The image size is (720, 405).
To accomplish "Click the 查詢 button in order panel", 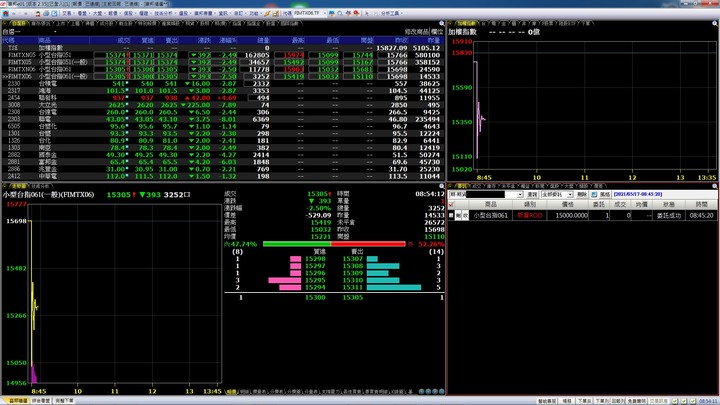I will (532, 195).
